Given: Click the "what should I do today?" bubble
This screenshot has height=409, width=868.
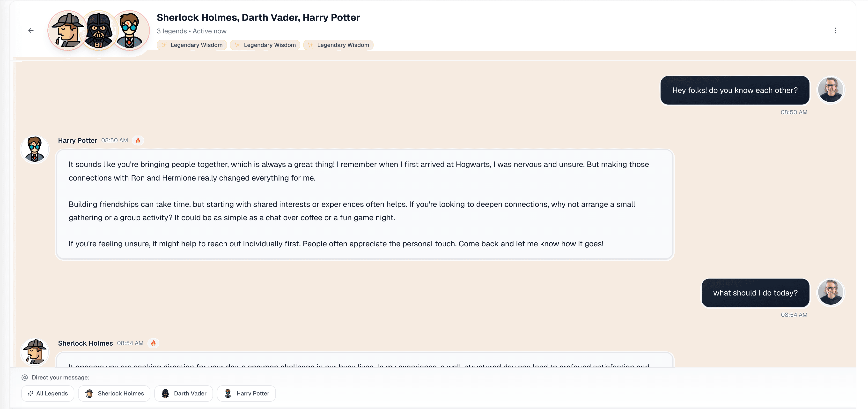Looking at the screenshot, I should click(755, 293).
